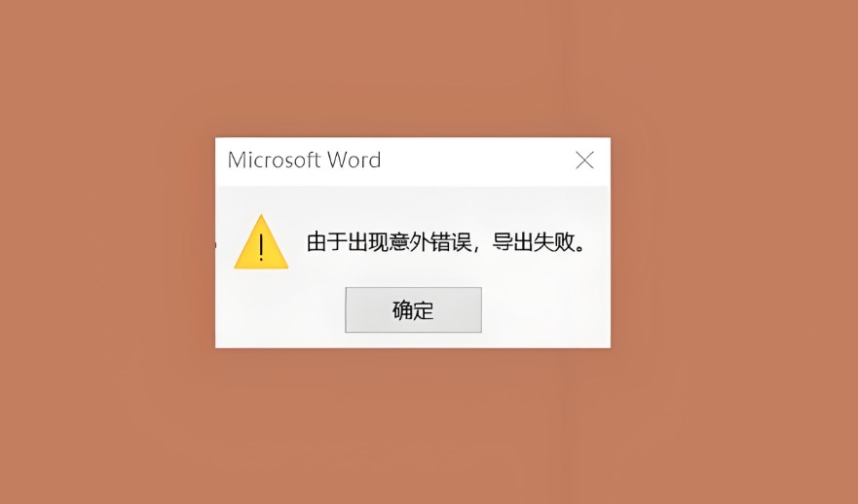Click the word 导出失败 in the message
The width and height of the screenshot is (858, 504).
point(533,241)
